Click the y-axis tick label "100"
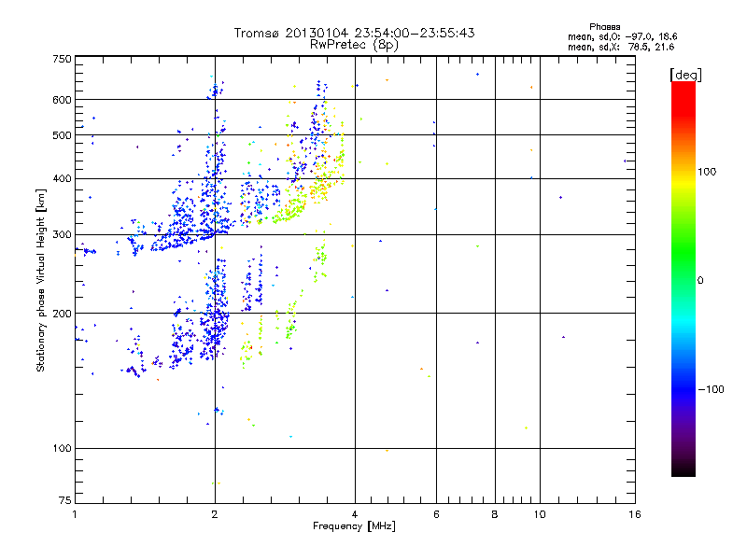Viewport: 747px width, 560px height. click(62, 448)
